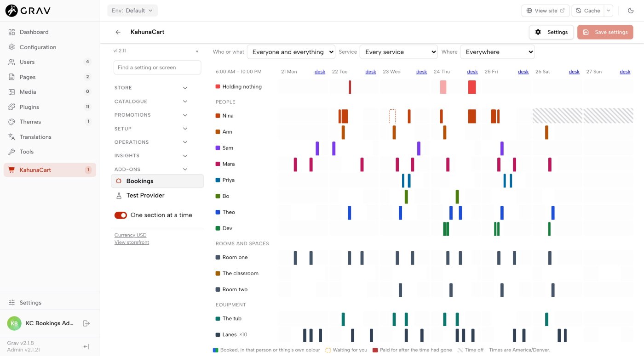This screenshot has height=356, width=644.
Task: Click the Plugins puzzle icon
Action: 12,107
